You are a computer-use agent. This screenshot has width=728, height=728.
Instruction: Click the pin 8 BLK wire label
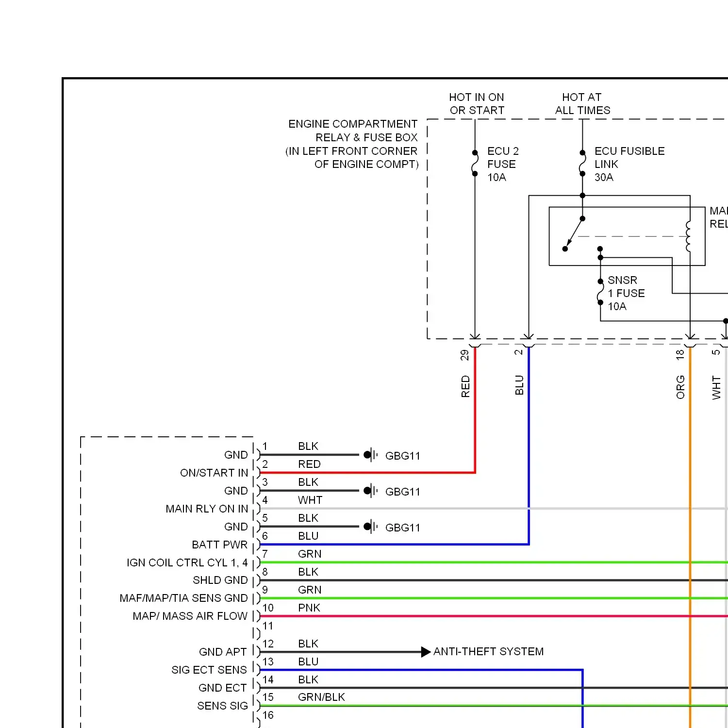[308, 572]
